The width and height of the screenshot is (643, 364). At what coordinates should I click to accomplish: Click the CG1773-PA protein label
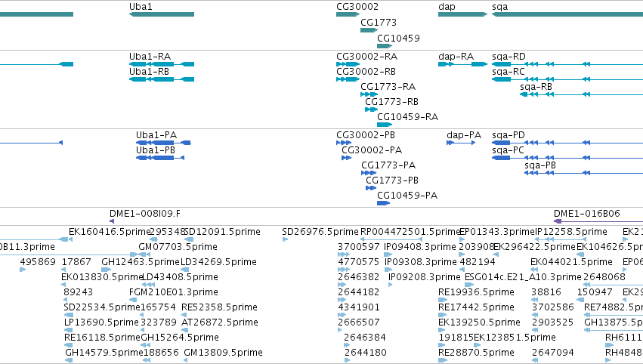(x=388, y=165)
